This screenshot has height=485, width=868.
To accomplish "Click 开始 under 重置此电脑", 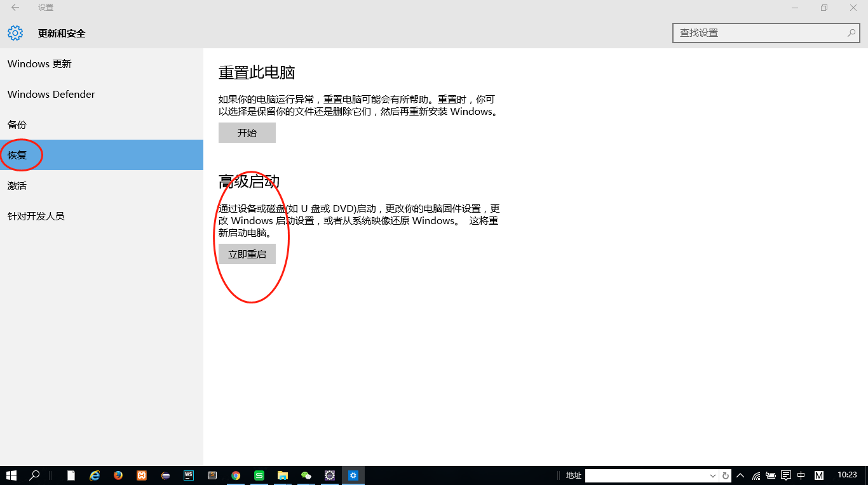I will pos(247,133).
